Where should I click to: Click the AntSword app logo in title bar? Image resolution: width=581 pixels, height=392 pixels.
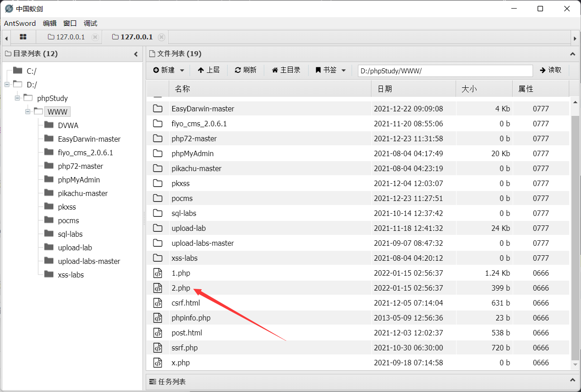(9, 9)
